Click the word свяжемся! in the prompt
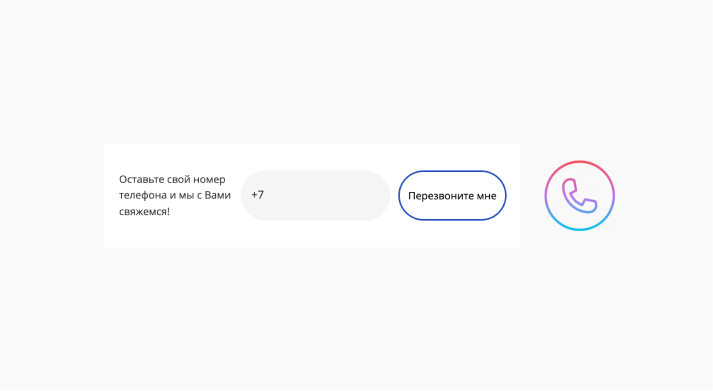Screen dimensions: 713x391 pos(144,211)
